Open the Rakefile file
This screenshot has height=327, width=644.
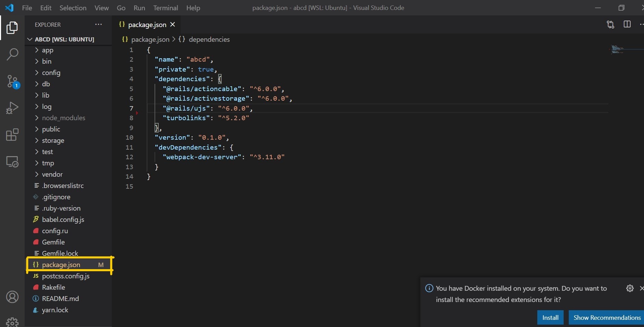(68, 287)
